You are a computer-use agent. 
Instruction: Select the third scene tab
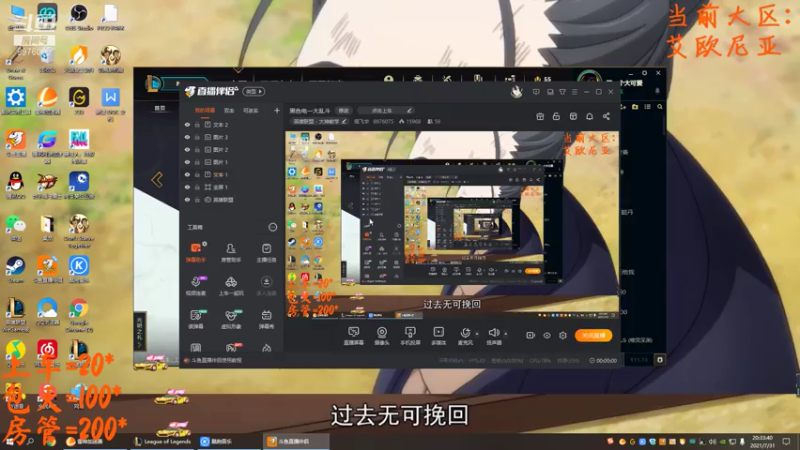tap(251, 110)
